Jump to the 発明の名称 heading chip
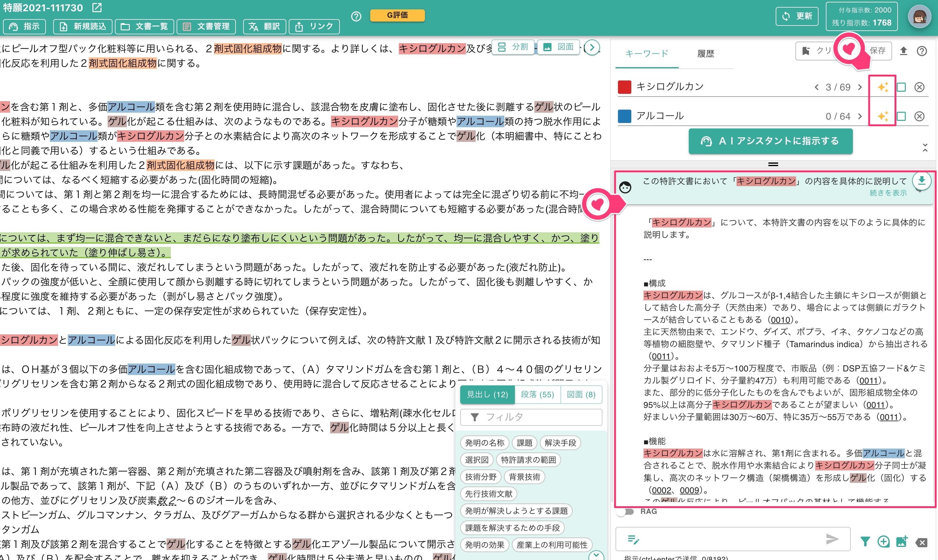938x560 pixels. pos(485,443)
